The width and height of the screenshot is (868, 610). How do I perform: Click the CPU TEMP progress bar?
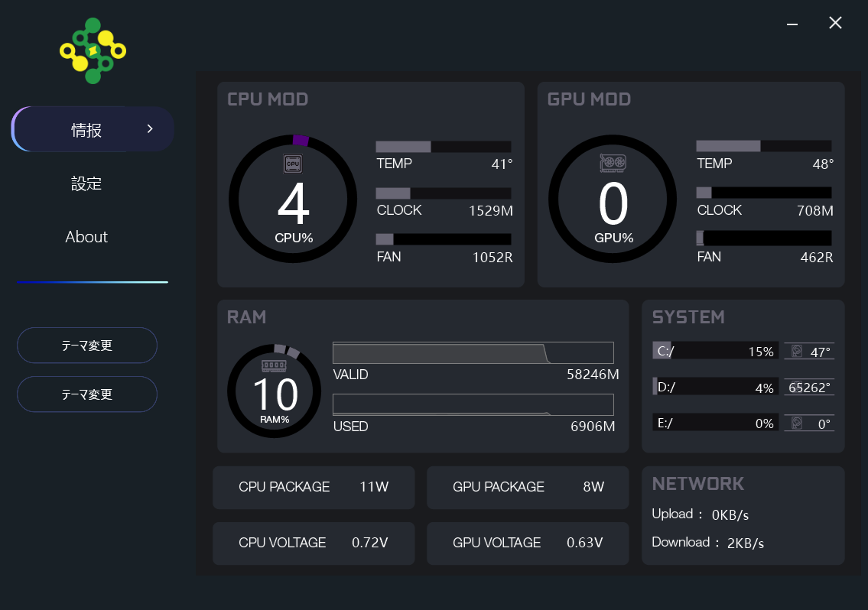pos(443,147)
